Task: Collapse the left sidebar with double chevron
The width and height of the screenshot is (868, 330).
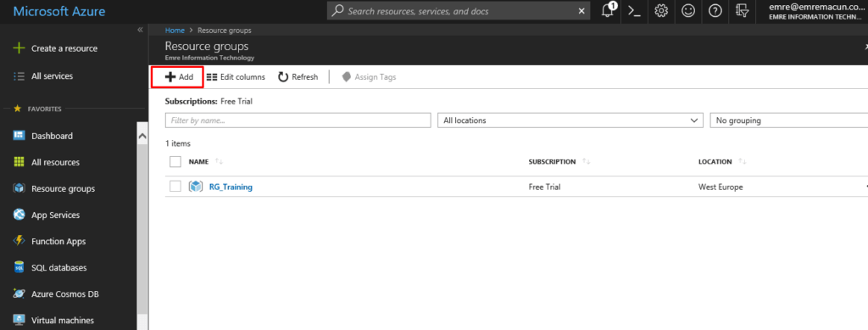Action: point(140,30)
